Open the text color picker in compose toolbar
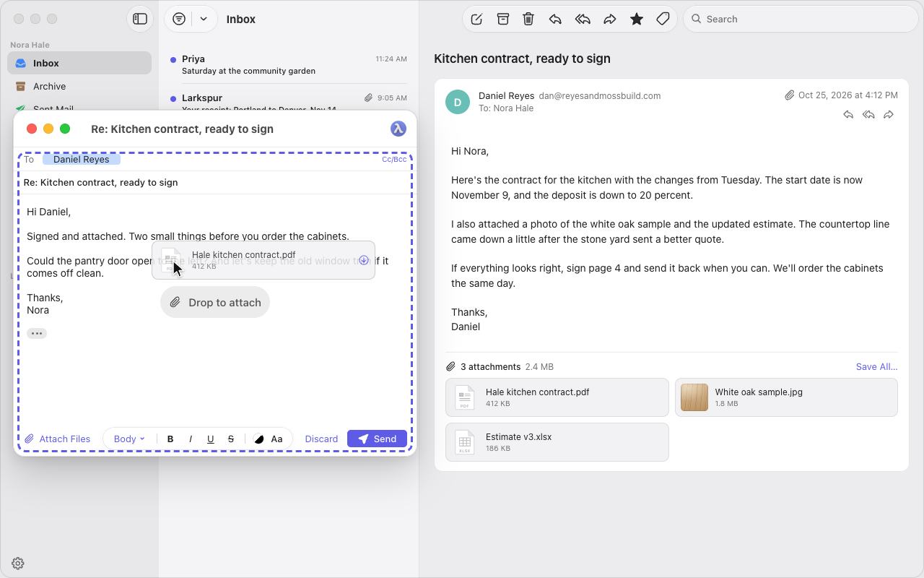Screen dimensions: 924x578 (x=258, y=439)
